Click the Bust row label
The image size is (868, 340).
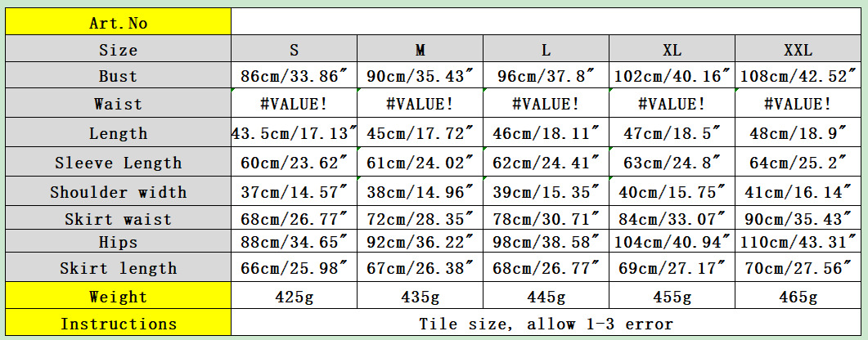119,77
